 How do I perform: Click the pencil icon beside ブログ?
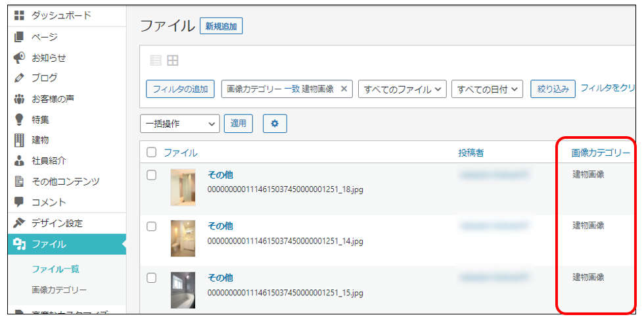coord(19,78)
